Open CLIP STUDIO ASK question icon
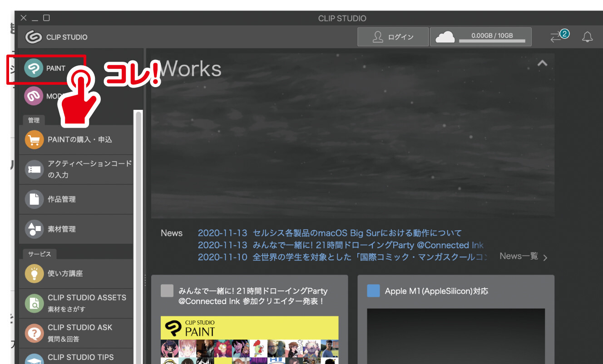The width and height of the screenshot is (603, 364). point(34,333)
